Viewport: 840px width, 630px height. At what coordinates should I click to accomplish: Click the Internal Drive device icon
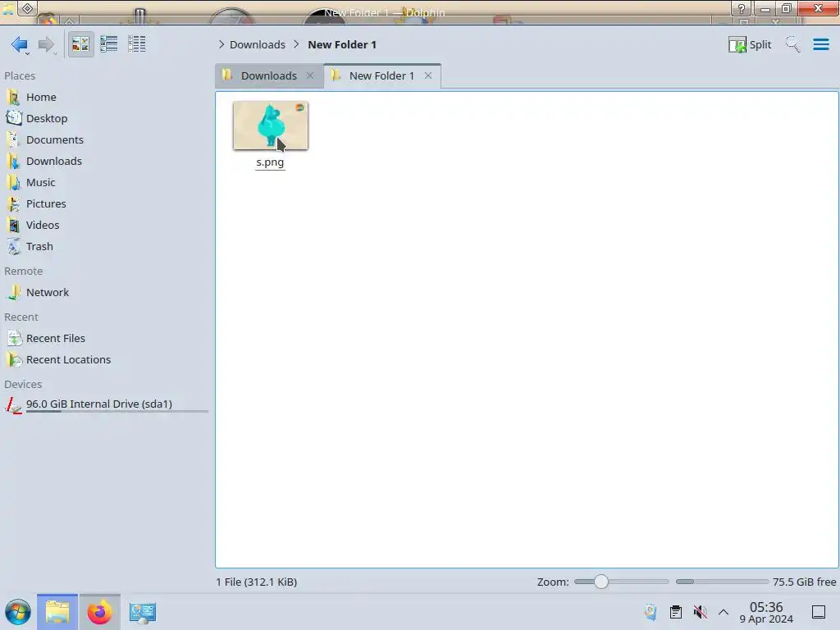click(x=14, y=405)
